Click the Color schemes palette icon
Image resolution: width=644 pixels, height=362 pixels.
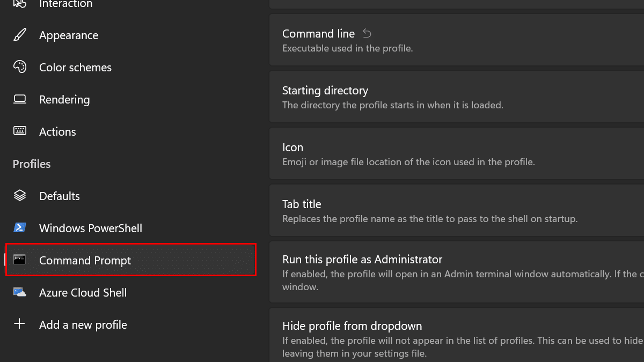[x=20, y=68]
